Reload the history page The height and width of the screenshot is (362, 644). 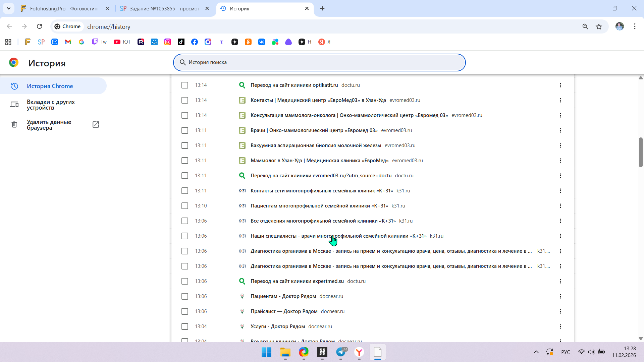pos(40,26)
